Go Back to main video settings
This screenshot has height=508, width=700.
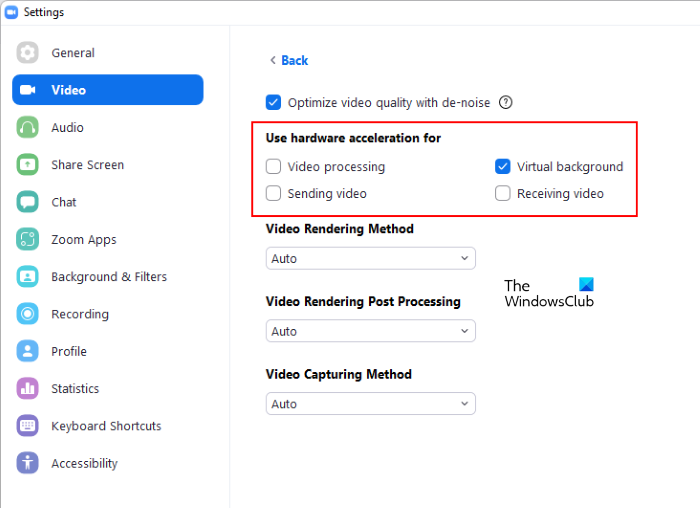289,61
